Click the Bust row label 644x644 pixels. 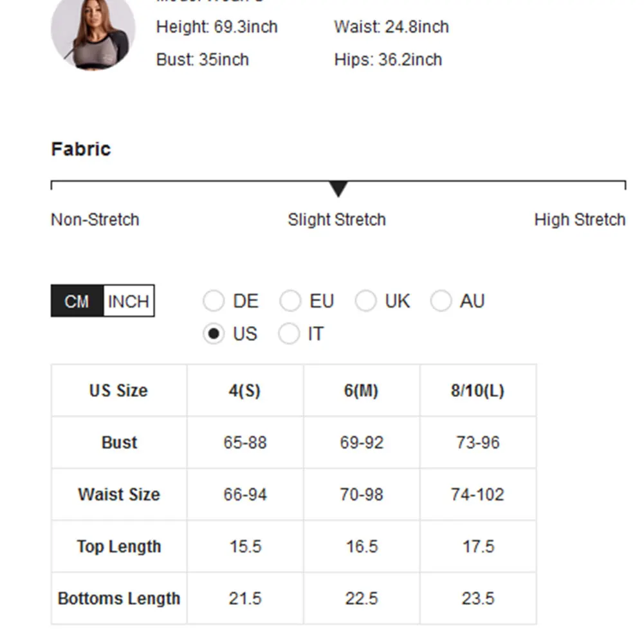point(119,443)
